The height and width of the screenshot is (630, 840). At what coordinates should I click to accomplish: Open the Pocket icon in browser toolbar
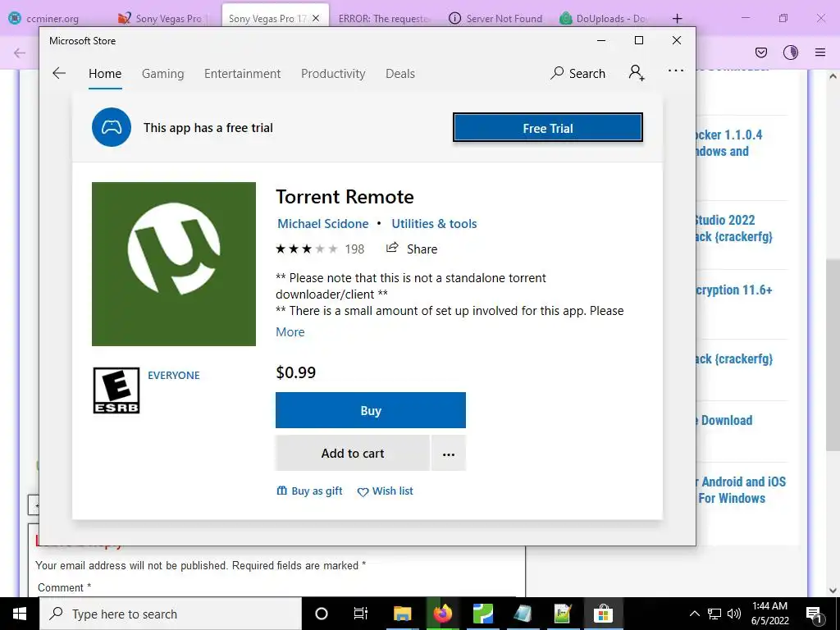pyautogui.click(x=760, y=52)
